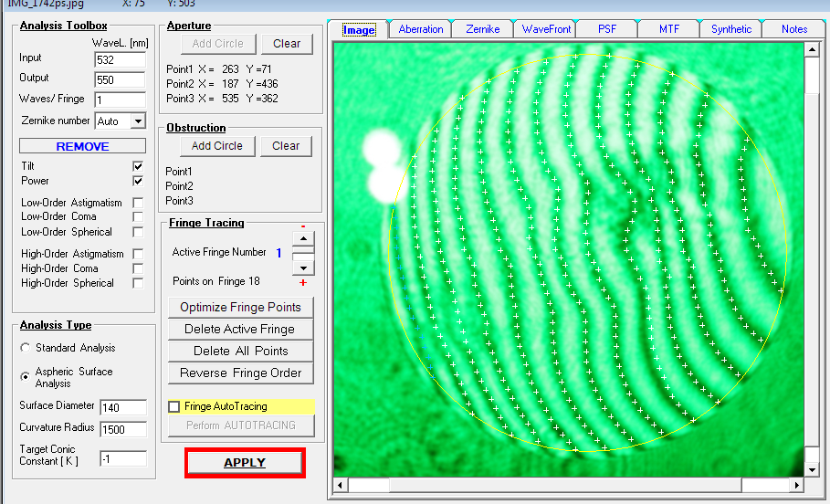Enable Low-Order Astigmatism removal
The height and width of the screenshot is (504, 830).
pyautogui.click(x=138, y=203)
